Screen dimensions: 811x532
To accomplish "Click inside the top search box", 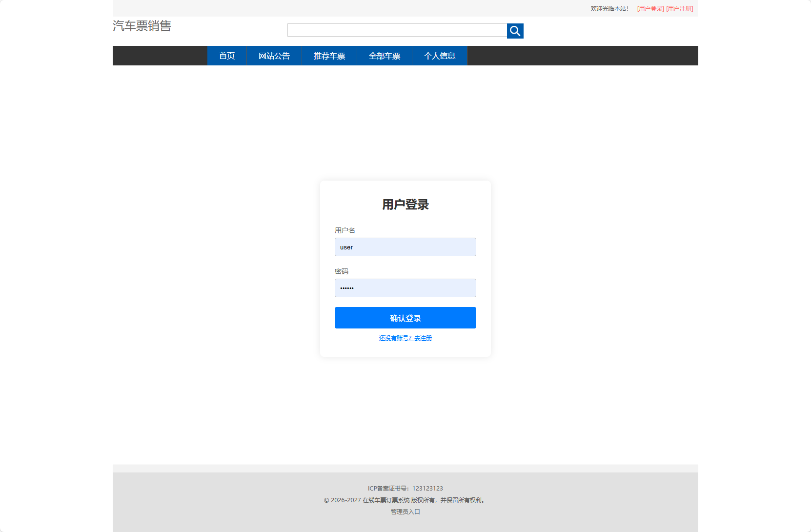I will [x=397, y=30].
